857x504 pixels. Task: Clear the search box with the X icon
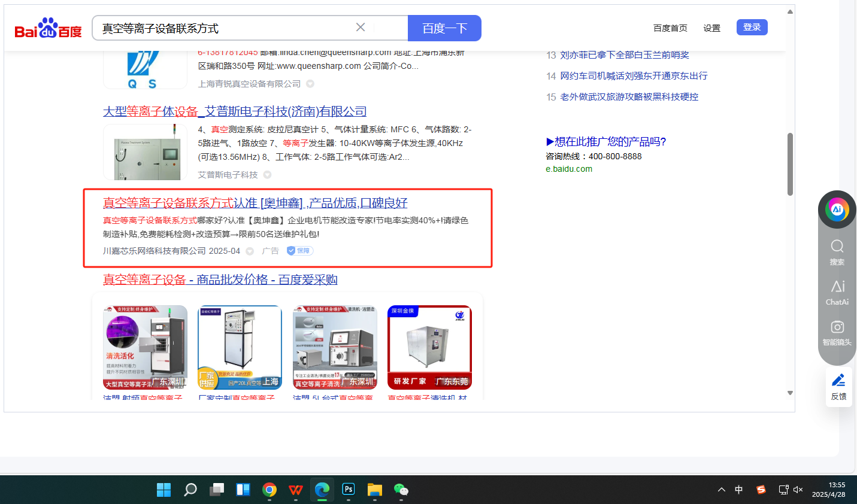coord(361,28)
